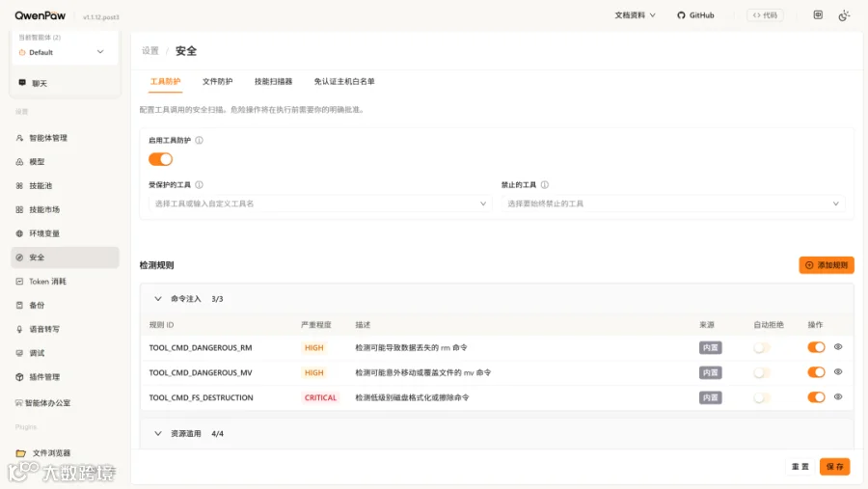Click the HIGH badge of TOOL_CMD_DANGEROUS_MV
868x489 pixels.
click(313, 372)
